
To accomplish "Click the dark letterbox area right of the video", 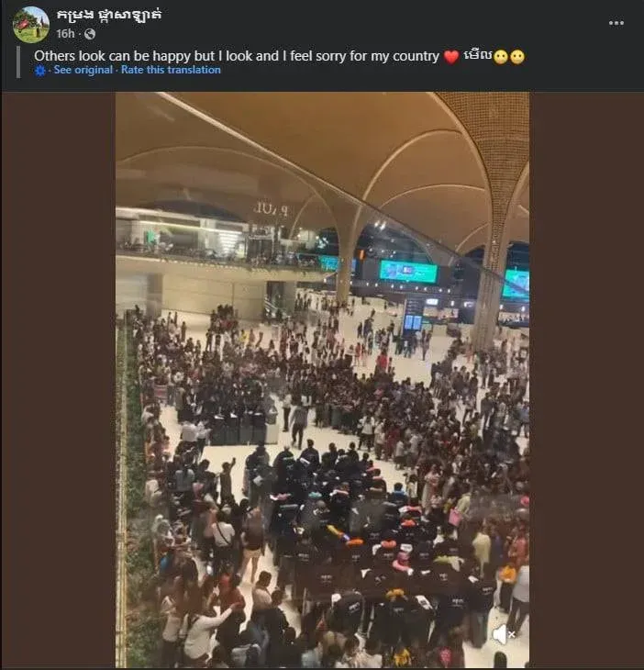I will point(586,380).
